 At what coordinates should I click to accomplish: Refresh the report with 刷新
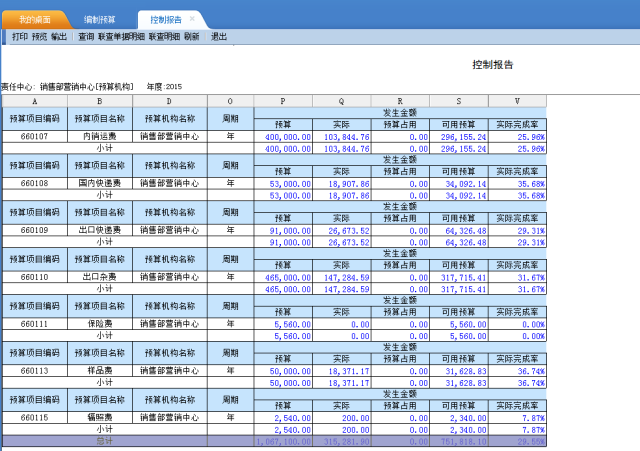192,36
